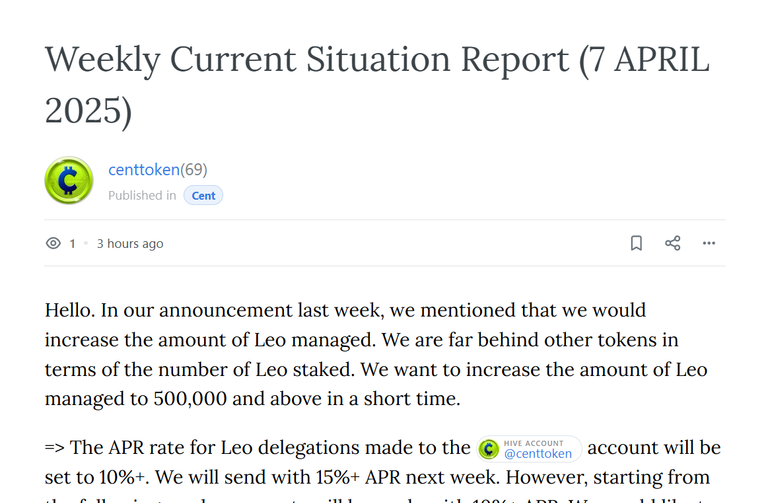This screenshot has width=768, height=503.
Task: Follow the @centtoken mention link
Action: click(538, 454)
